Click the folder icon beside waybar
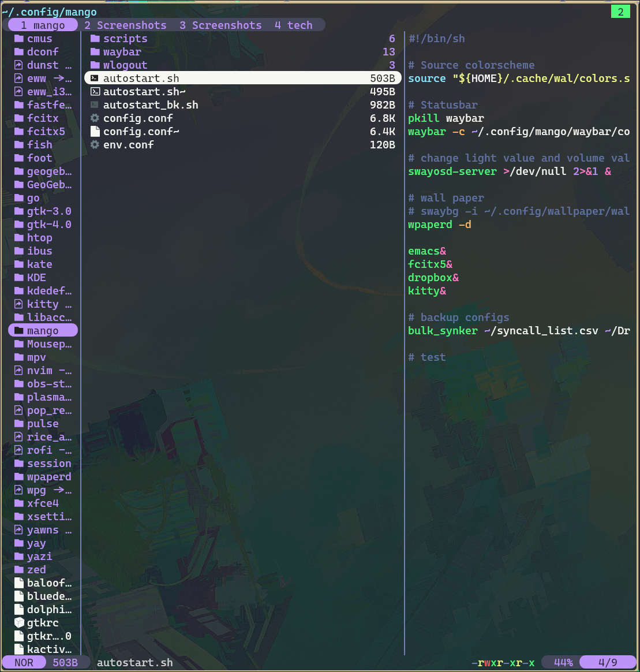 tap(95, 52)
